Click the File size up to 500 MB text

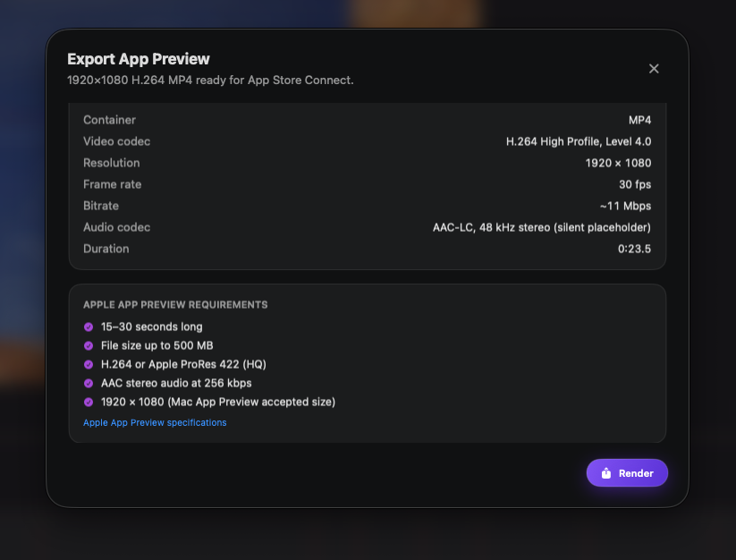[157, 345]
